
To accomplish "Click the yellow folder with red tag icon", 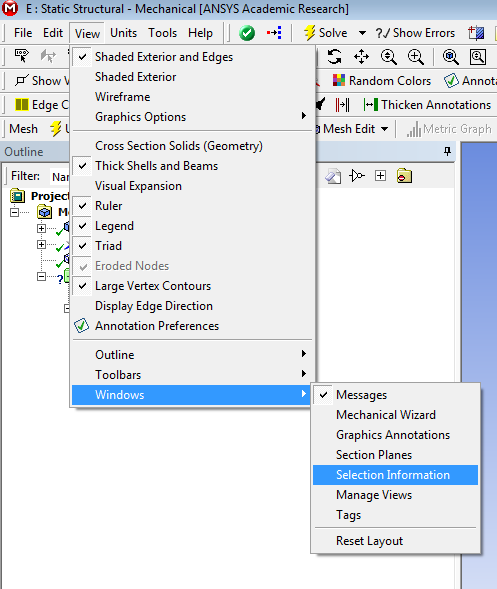I will pos(404,176).
